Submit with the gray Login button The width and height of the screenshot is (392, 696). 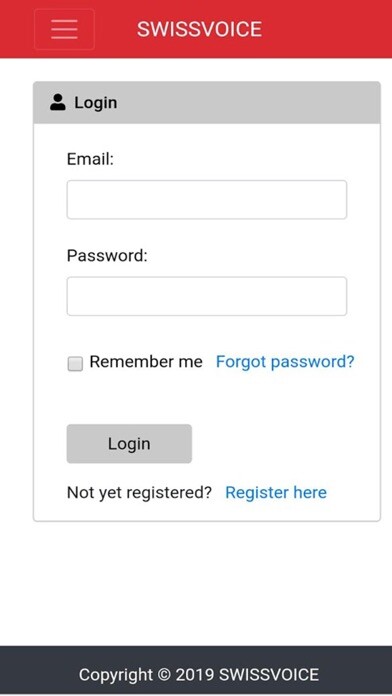(x=129, y=443)
